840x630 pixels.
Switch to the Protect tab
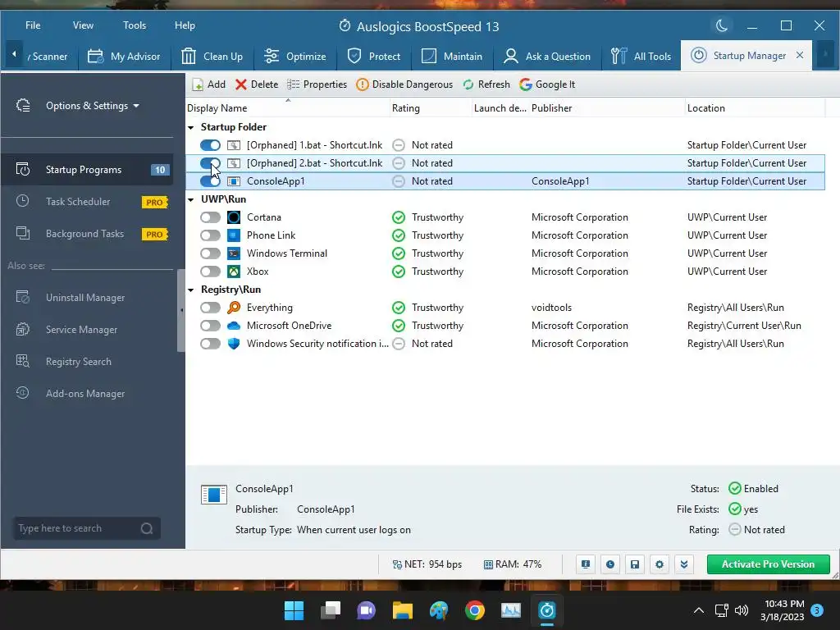point(374,57)
